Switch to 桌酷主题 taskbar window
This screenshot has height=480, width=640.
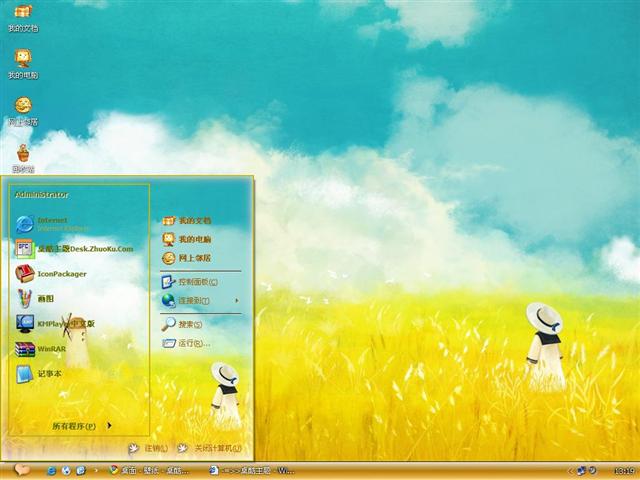point(252,471)
